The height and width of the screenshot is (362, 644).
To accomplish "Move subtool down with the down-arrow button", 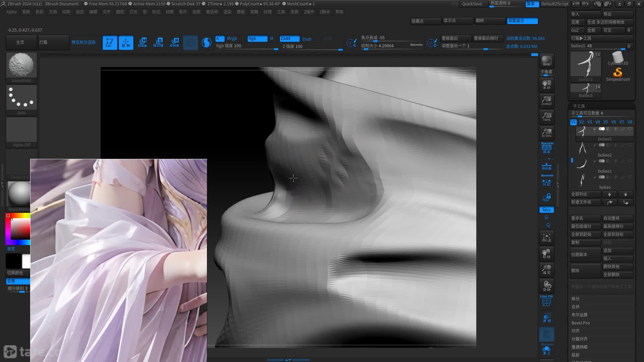I will click(x=626, y=194).
